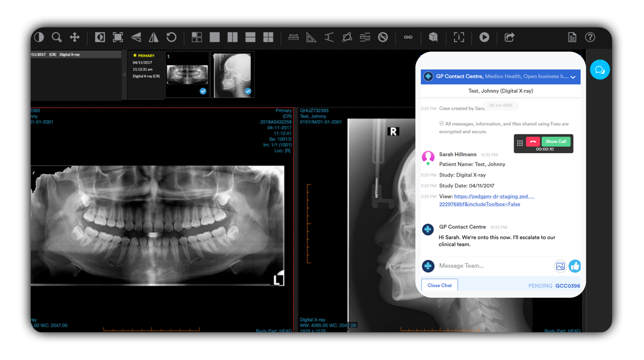The image size is (644, 360).
Task: Click the PRIMARY study entry
Action: pos(146,74)
